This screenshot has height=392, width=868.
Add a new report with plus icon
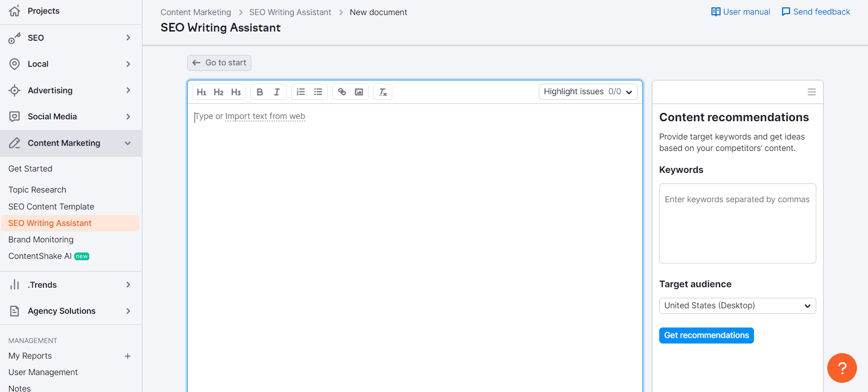coord(128,356)
